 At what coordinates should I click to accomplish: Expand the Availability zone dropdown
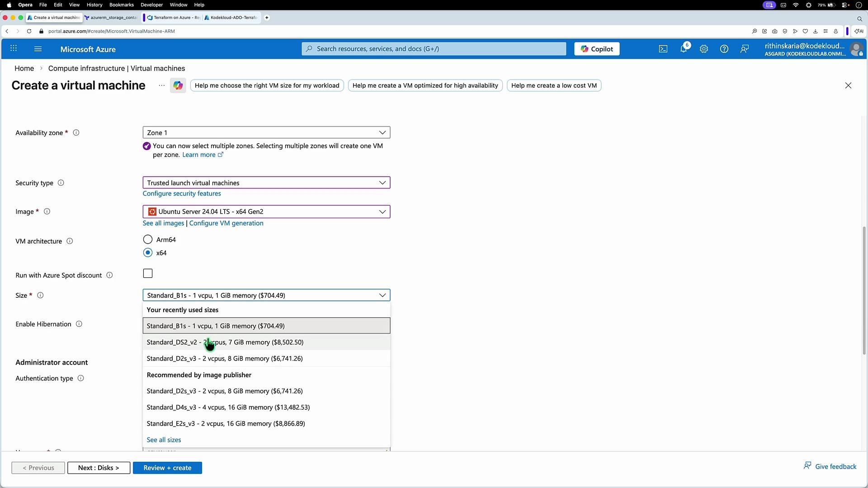click(266, 132)
